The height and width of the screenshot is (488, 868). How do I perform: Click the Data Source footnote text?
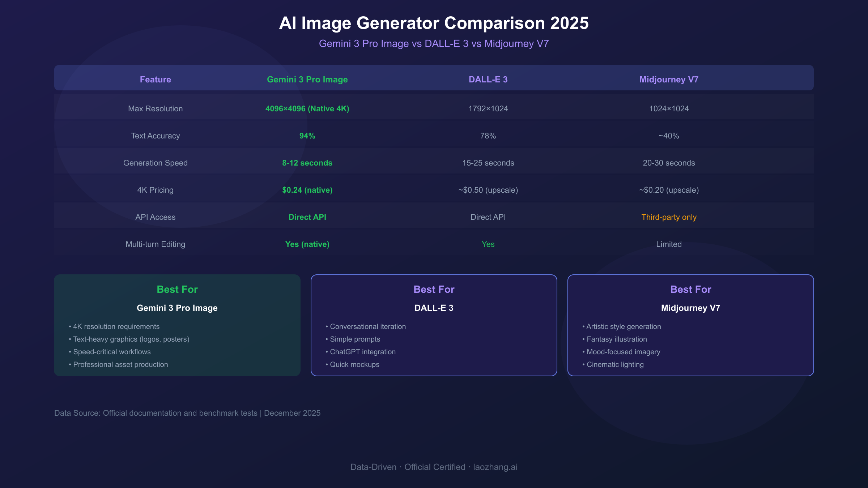click(187, 413)
